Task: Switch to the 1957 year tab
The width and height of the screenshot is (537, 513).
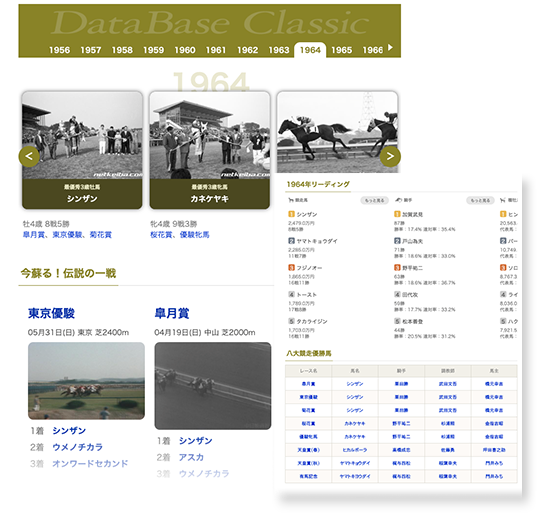Action: 91,50
